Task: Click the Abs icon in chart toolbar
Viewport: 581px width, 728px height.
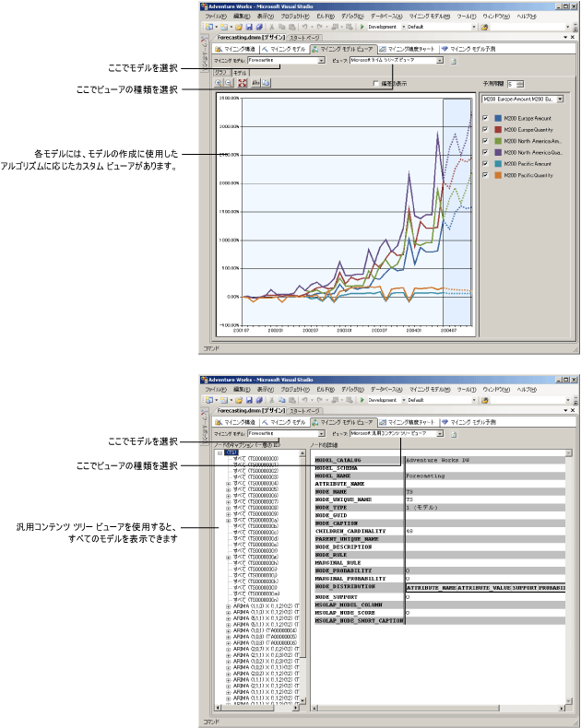Action: click(254, 82)
